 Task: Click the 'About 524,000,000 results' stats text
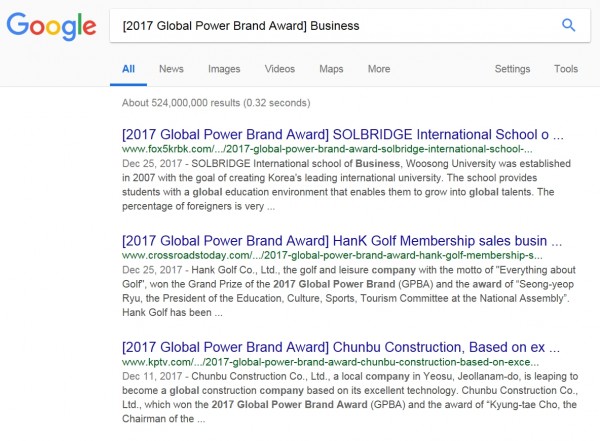coord(216,103)
